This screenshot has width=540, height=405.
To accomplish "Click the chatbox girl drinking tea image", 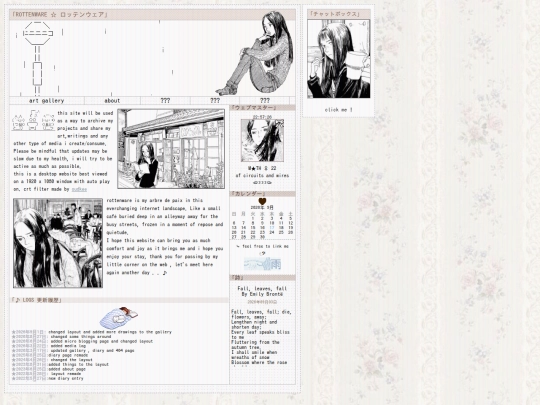I will 339,59.
